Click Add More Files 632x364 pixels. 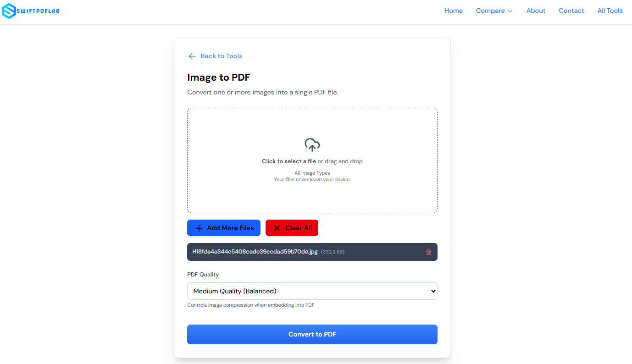(x=223, y=228)
